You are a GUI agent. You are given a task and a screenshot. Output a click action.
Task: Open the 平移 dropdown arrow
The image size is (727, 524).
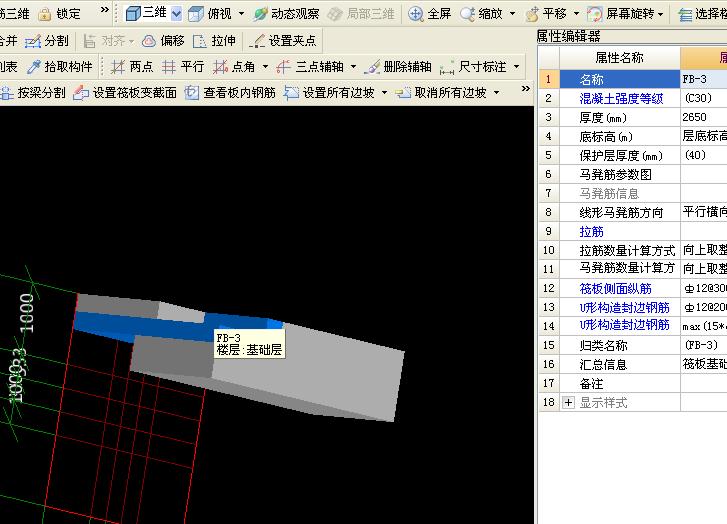pyautogui.click(x=576, y=14)
